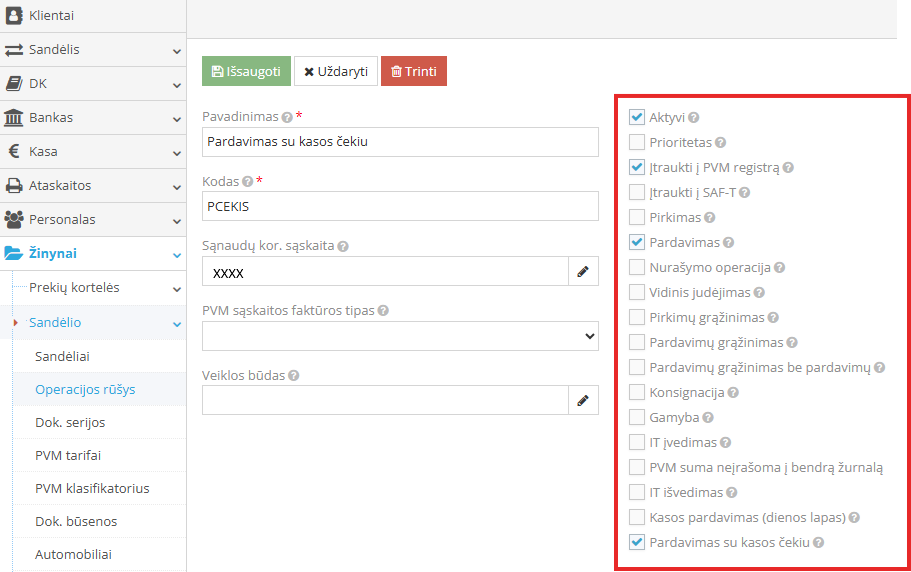Image resolution: width=911 pixels, height=572 pixels.
Task: Open PVM sąskaitos faktūros tipas dropdown
Action: tap(400, 336)
